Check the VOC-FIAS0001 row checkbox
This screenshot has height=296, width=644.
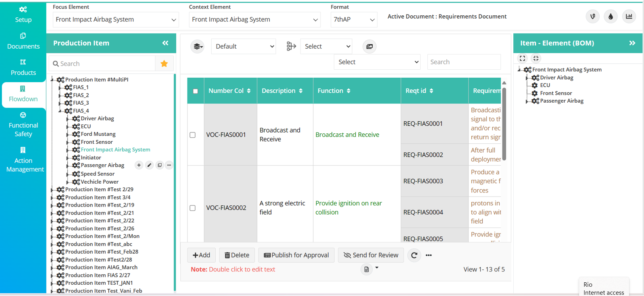pos(193,135)
